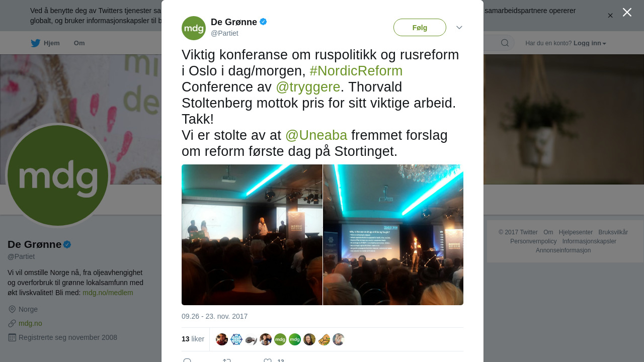The width and height of the screenshot is (644, 362).
Task: Open the @tryggere mention link
Action: click(308, 87)
